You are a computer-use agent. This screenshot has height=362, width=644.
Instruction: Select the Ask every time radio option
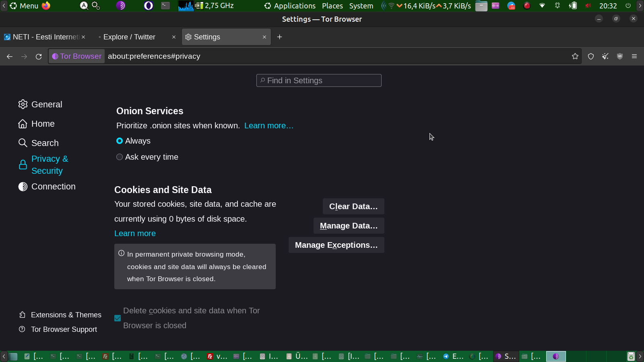click(120, 157)
